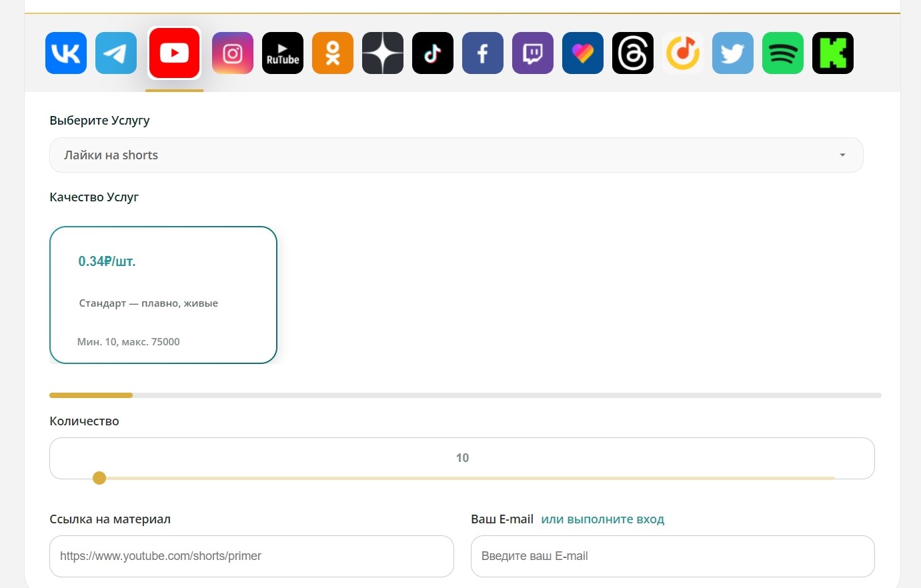Select the orange Odnoklassniki icon
The height and width of the screenshot is (588, 921).
pyautogui.click(x=333, y=53)
